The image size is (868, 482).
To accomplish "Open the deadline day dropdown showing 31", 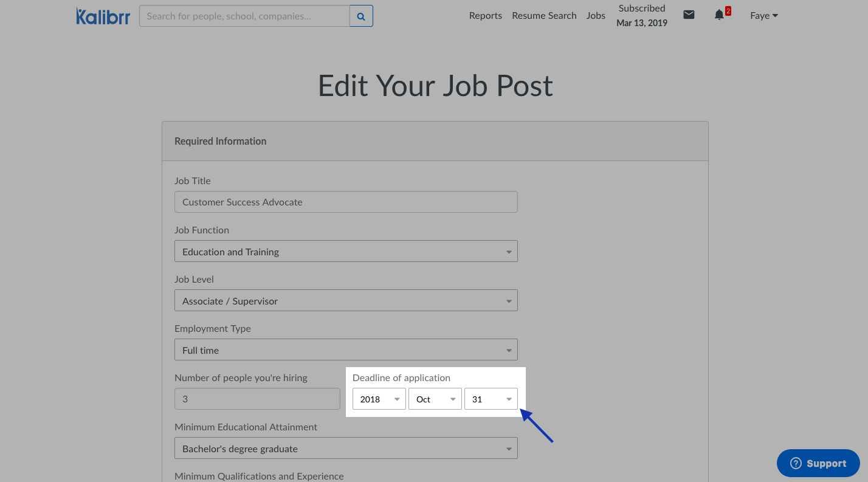I will point(491,399).
